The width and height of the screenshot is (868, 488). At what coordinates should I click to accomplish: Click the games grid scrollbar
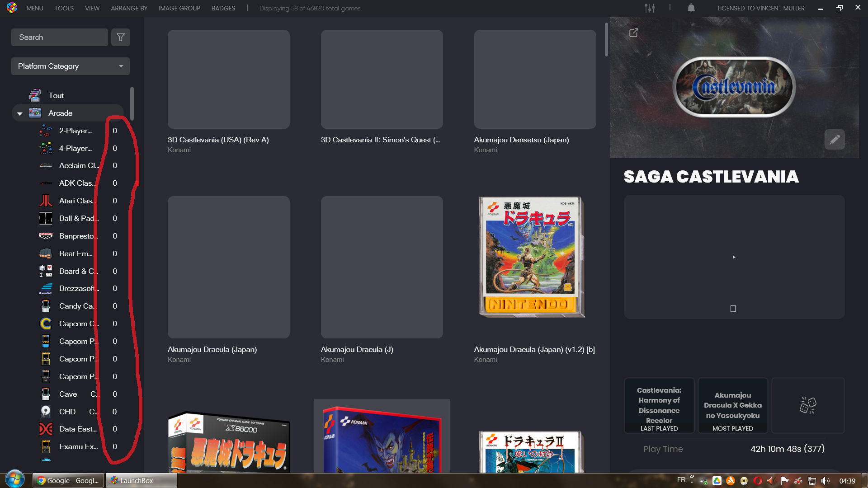click(606, 40)
